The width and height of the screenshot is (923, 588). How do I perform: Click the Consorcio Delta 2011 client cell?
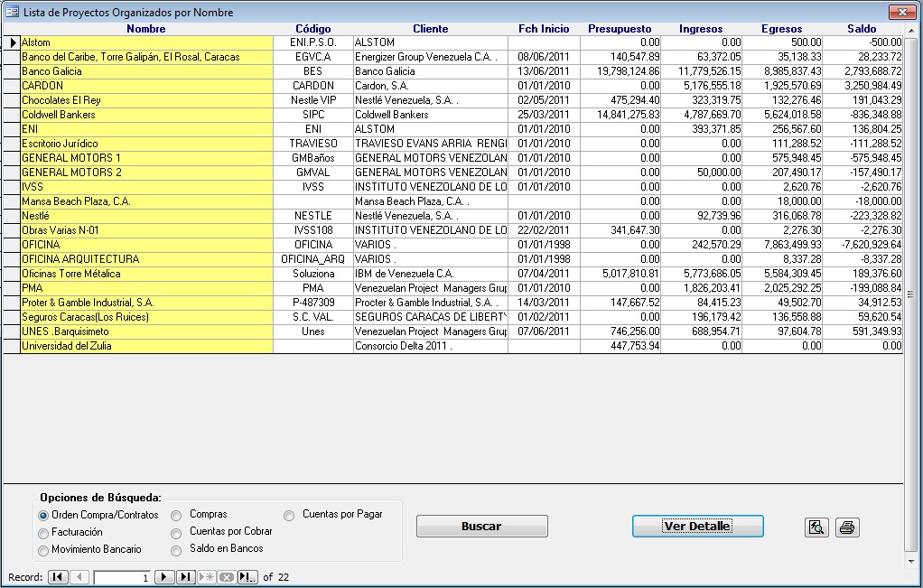[x=430, y=346]
